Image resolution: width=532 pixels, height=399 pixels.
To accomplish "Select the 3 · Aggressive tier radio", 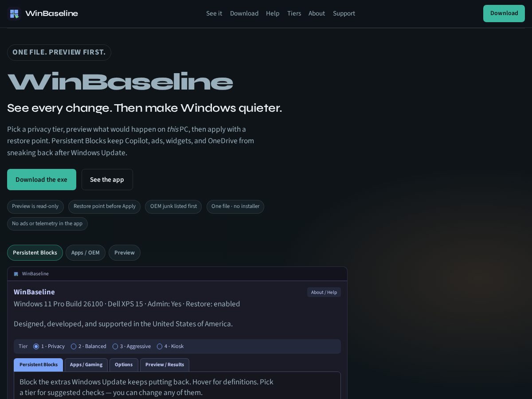I will click(115, 346).
